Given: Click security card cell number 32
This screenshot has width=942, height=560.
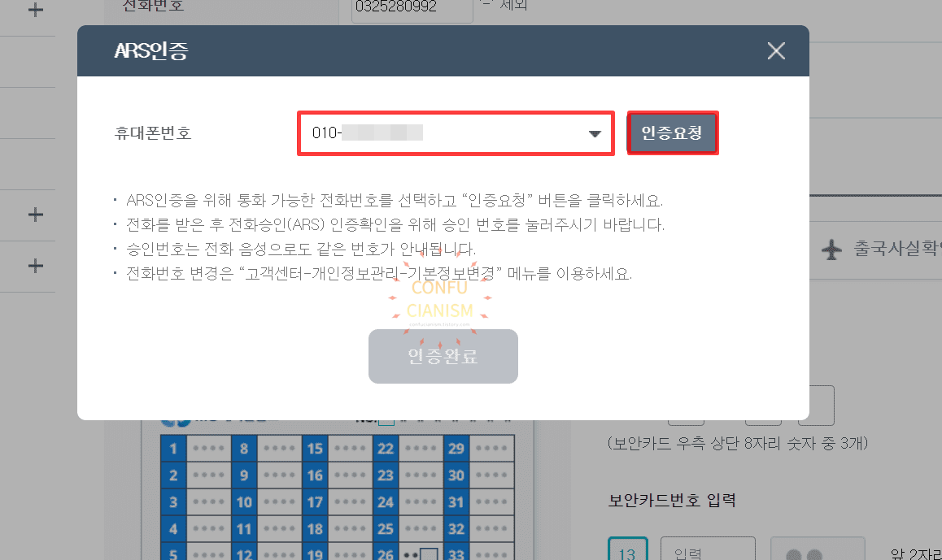Looking at the screenshot, I should pos(456,529).
